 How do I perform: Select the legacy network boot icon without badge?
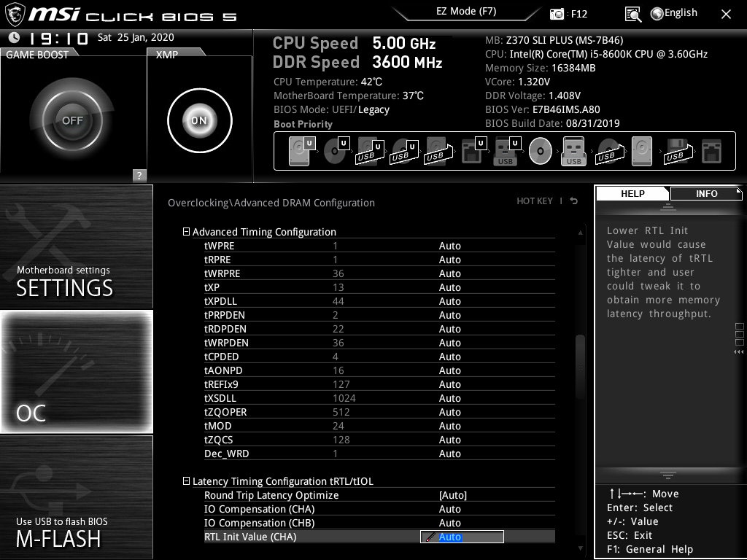point(711,152)
